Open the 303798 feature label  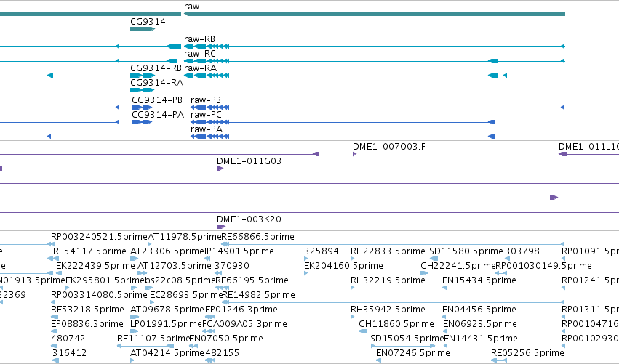(522, 251)
